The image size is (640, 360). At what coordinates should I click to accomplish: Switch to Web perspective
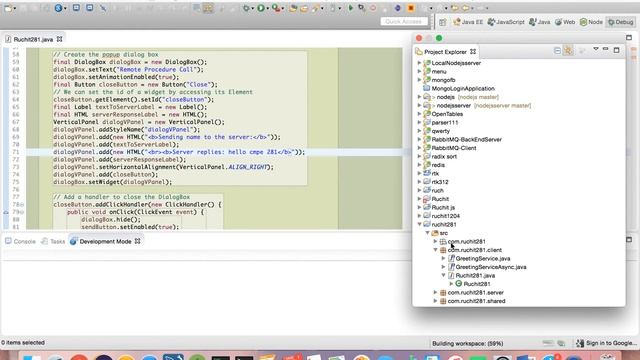(x=565, y=22)
